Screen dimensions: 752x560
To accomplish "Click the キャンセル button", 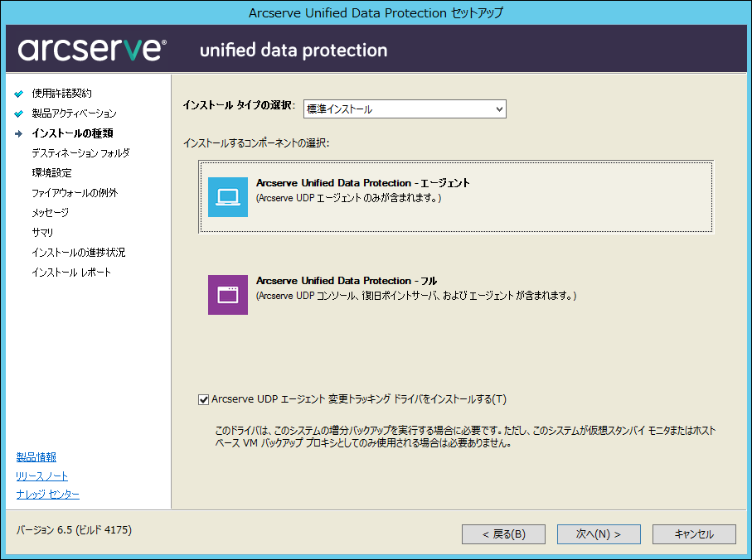I will (x=694, y=534).
